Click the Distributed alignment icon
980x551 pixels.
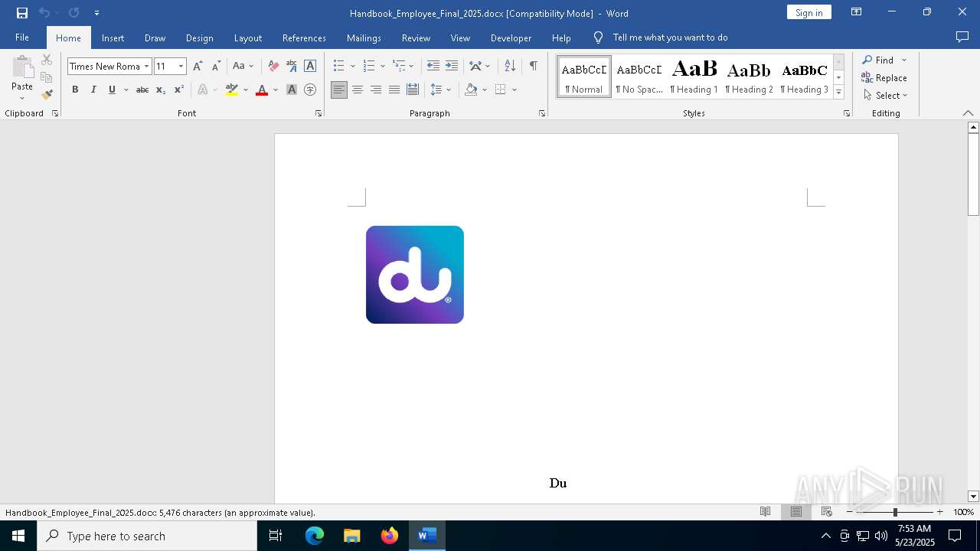pyautogui.click(x=413, y=90)
